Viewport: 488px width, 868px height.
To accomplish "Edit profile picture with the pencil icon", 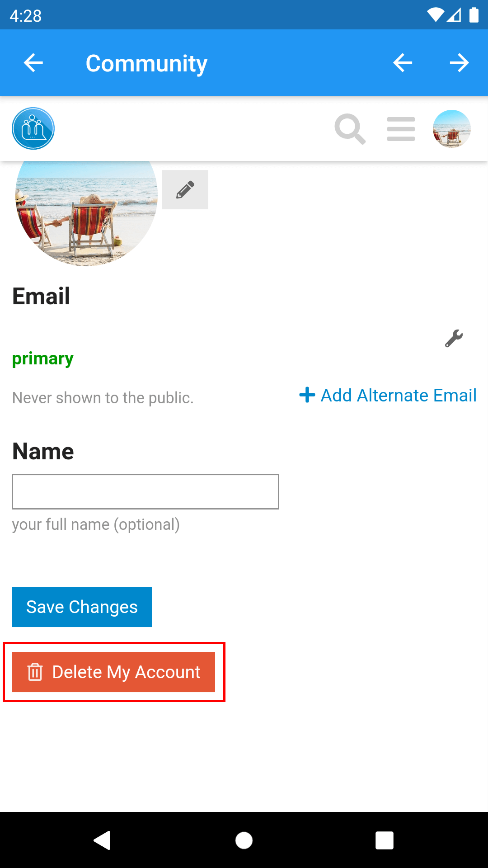I will click(x=185, y=190).
